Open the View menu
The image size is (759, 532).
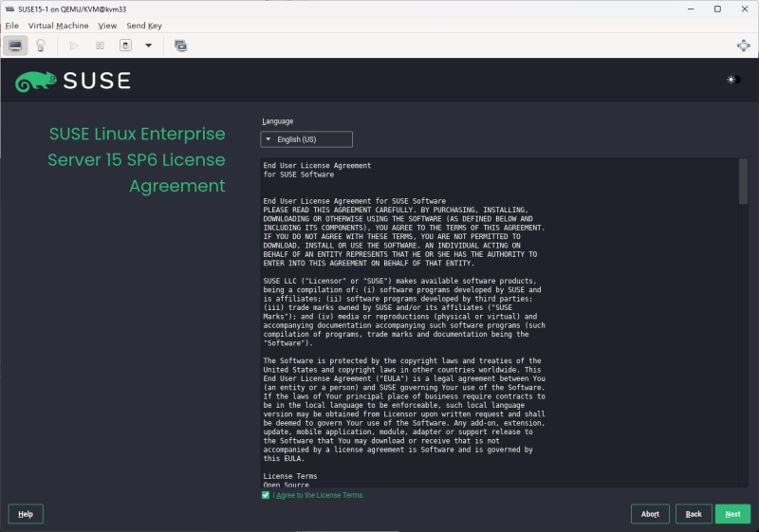tap(107, 26)
